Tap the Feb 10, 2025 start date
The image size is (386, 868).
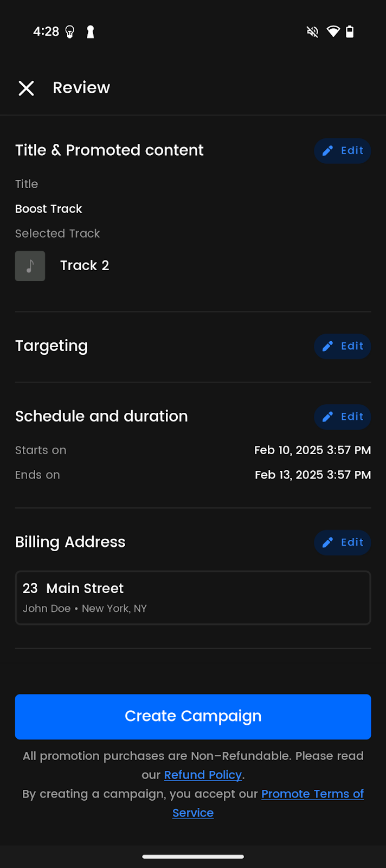312,450
